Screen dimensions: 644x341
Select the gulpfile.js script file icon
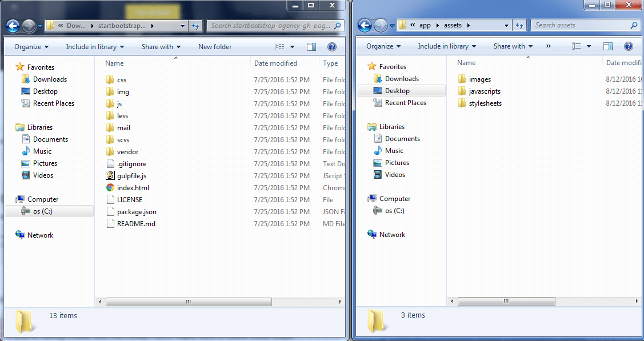point(110,176)
